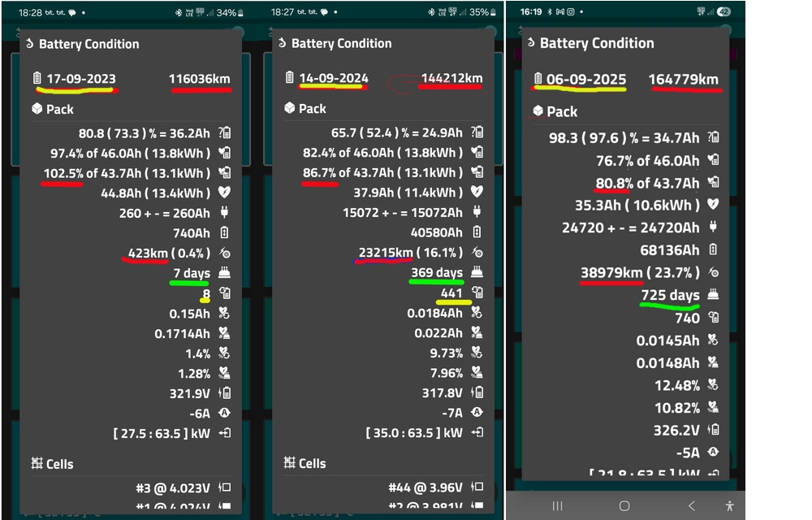Tap heart icon beside 44.8Ah ( 13.4kWh )

pyautogui.click(x=224, y=193)
